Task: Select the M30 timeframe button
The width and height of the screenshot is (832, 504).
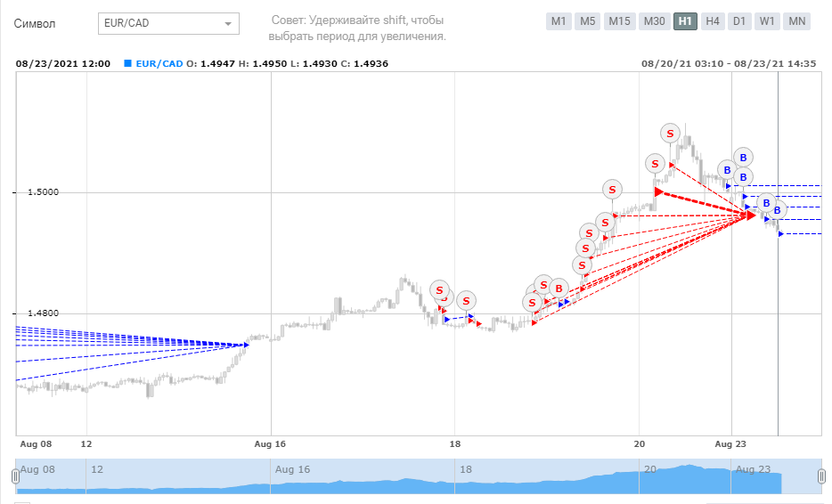Action: coord(654,21)
